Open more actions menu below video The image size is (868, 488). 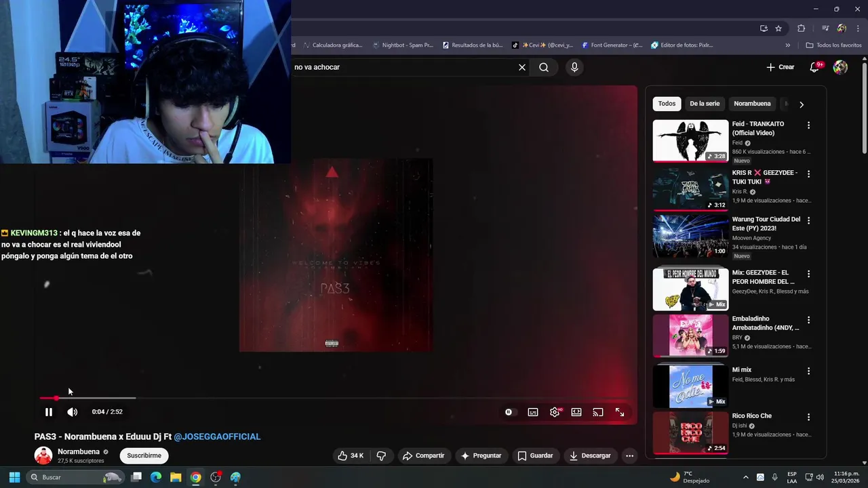(629, 455)
